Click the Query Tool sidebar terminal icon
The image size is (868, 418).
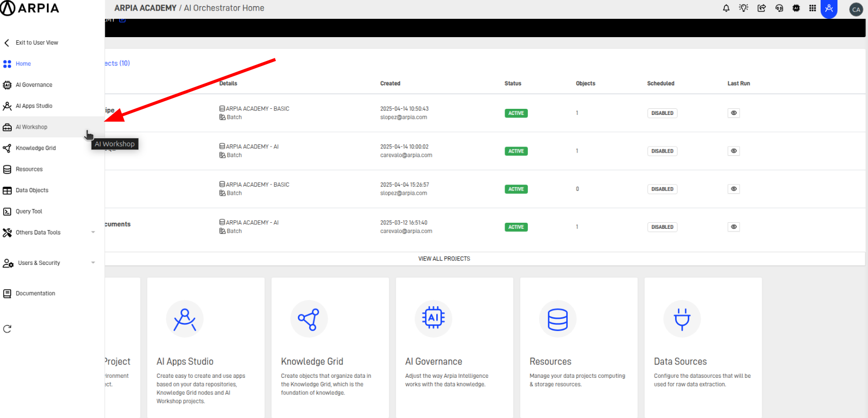click(x=7, y=212)
